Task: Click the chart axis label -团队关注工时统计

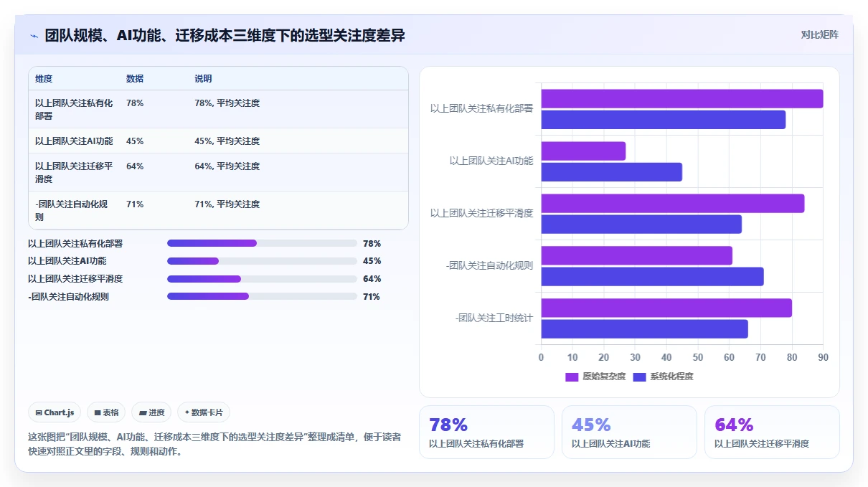Action: tap(494, 318)
